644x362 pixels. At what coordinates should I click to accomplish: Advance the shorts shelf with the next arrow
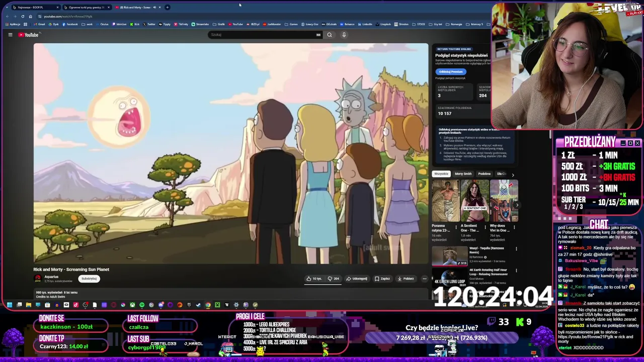(517, 205)
